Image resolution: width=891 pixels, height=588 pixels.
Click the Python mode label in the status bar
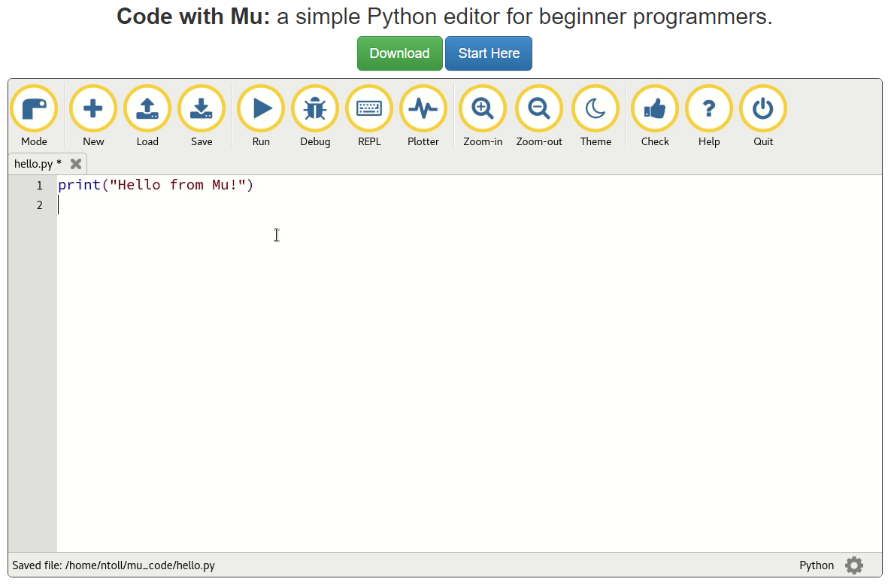point(817,565)
